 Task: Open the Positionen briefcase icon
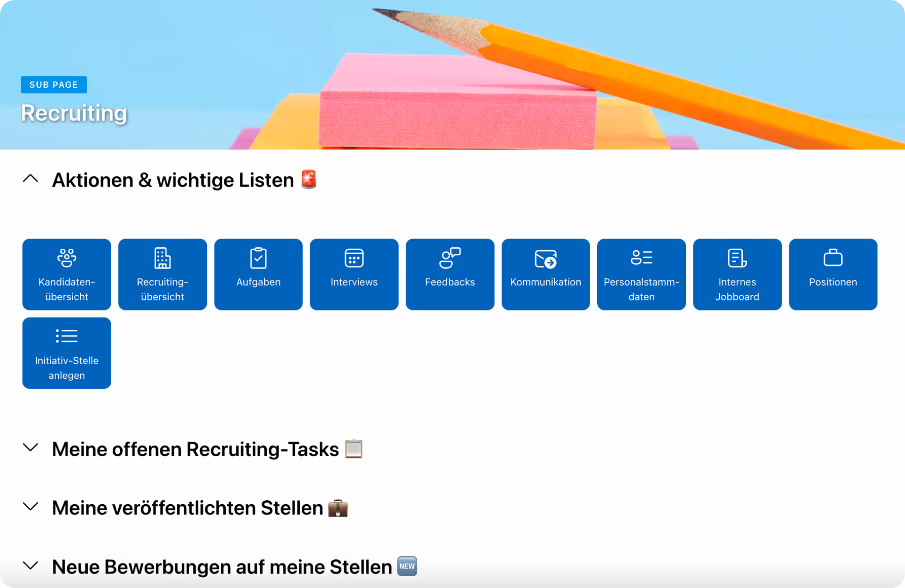pos(833,258)
